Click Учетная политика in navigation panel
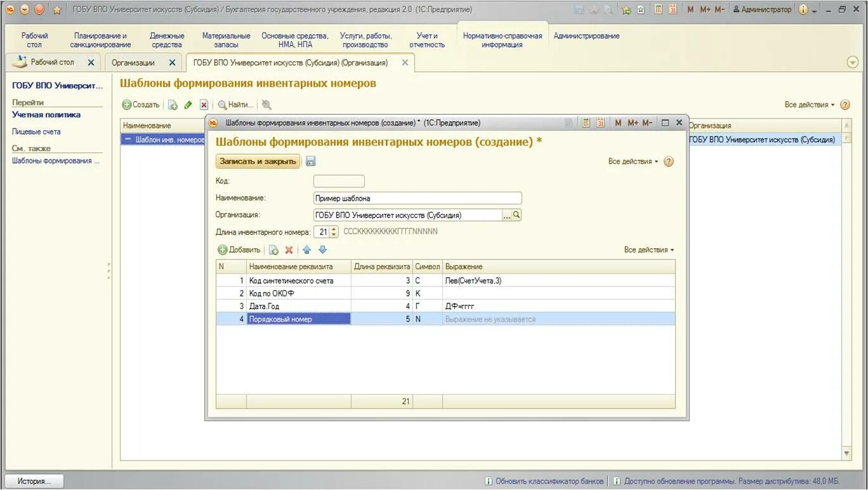 point(46,115)
